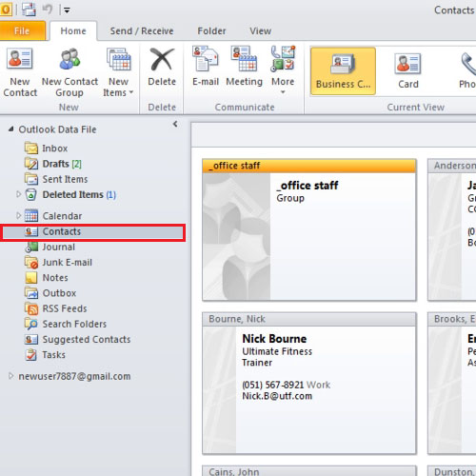Open the More communicate options
The width and height of the screenshot is (476, 476).
pyautogui.click(x=283, y=70)
